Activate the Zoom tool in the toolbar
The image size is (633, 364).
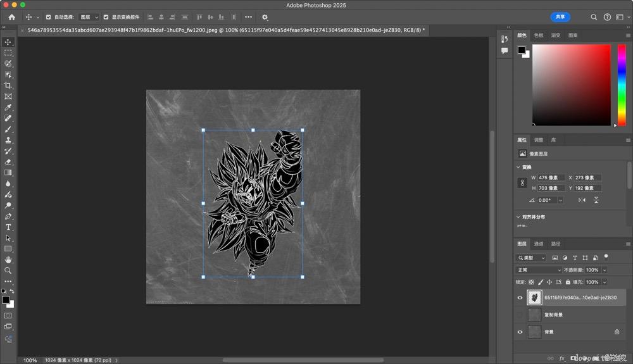[8, 270]
